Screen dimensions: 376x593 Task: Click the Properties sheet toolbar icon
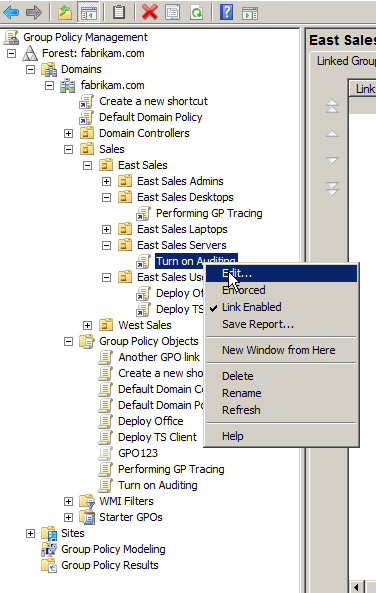tap(172, 12)
